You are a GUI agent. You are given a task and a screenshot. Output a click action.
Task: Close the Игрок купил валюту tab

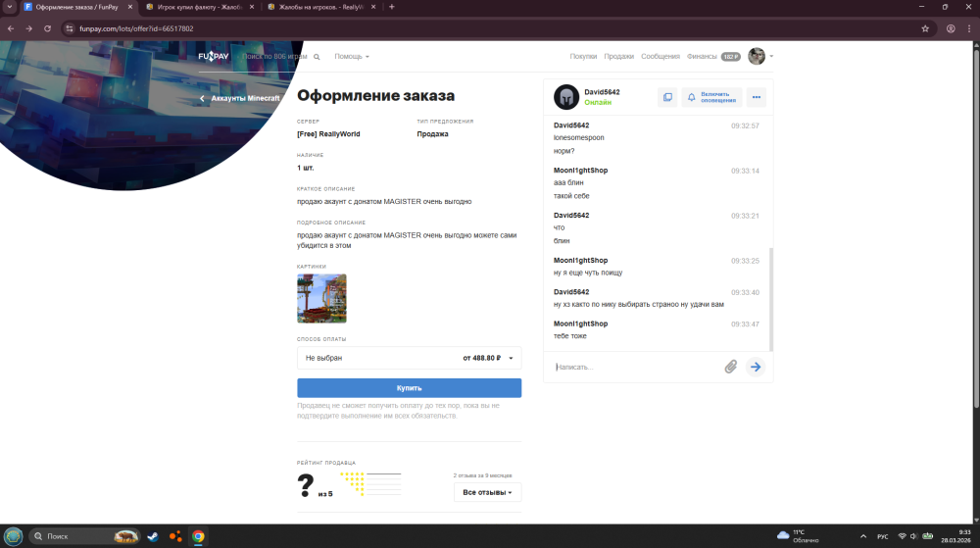tap(252, 7)
